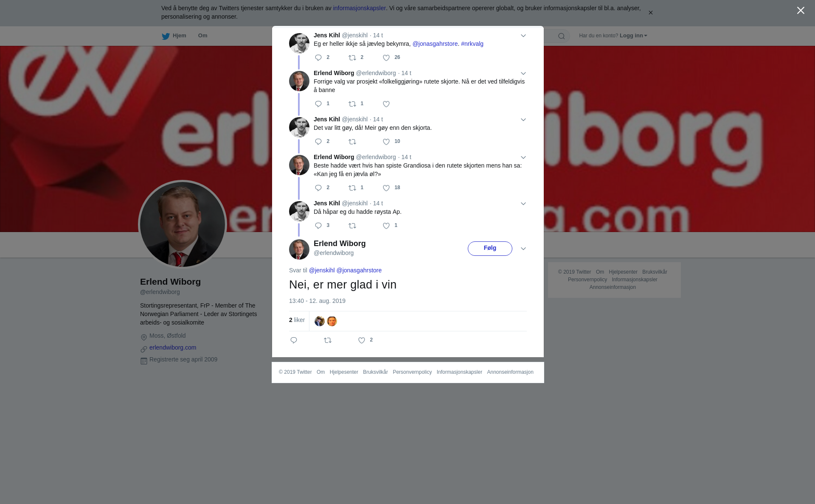Reply to main tweet 'Nei, er mer glad i vin'

pos(294,340)
